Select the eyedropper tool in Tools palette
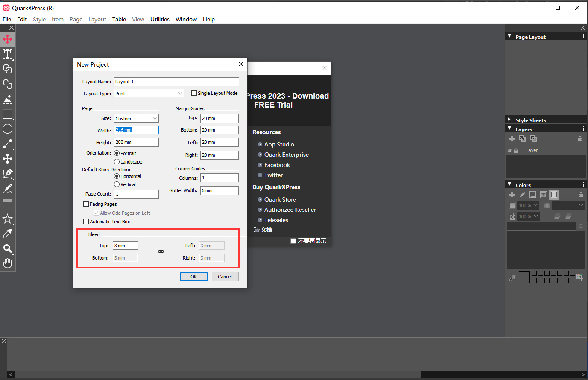 click(8, 234)
